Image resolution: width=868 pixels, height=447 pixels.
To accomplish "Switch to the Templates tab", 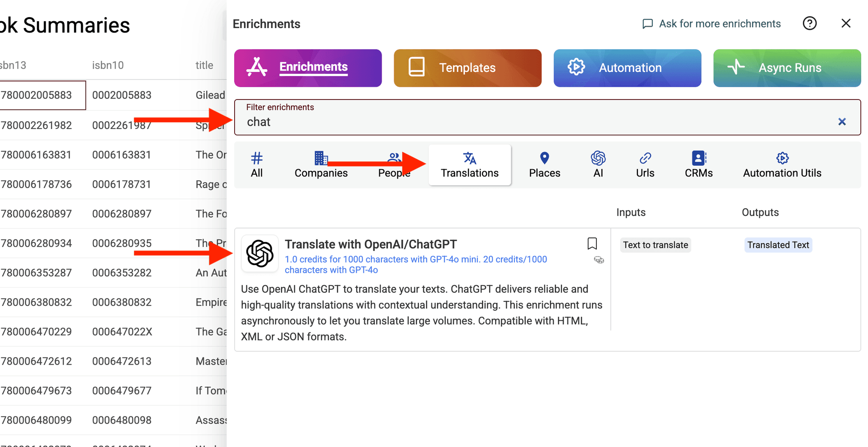I will (x=467, y=68).
